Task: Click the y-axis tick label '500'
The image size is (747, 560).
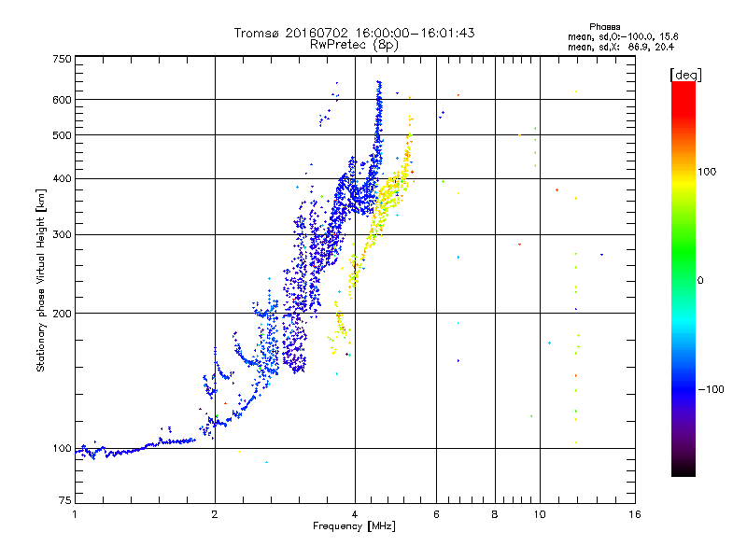Action: (x=62, y=135)
